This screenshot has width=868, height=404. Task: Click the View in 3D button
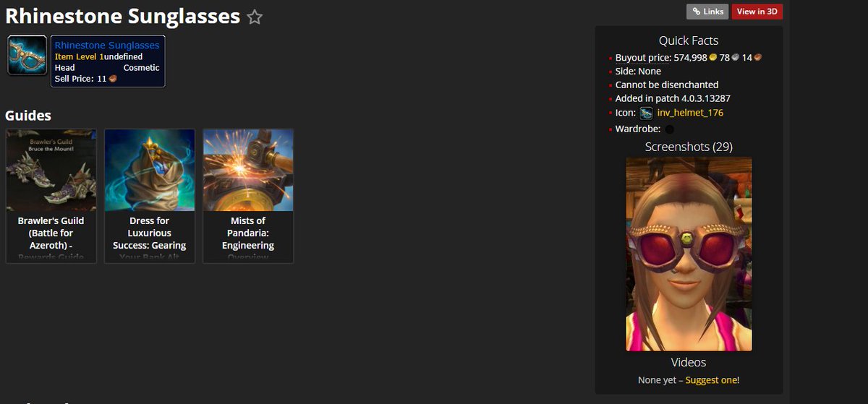(x=757, y=12)
